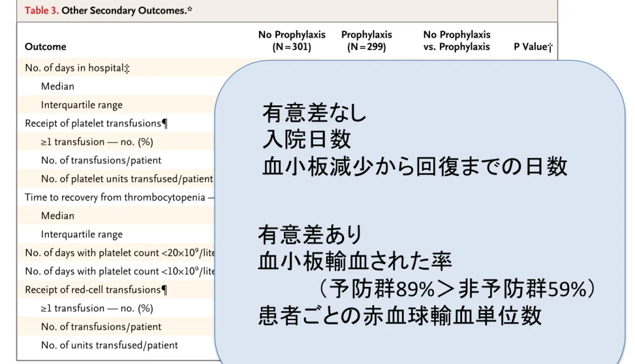Click 'Interquartile range' under time to recovery
The width and height of the screenshot is (635, 364).
click(82, 234)
